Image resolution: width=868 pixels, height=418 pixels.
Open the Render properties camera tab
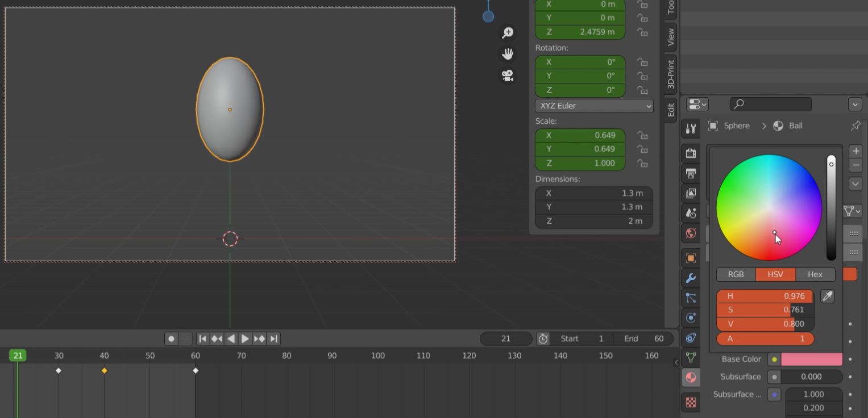click(x=691, y=153)
